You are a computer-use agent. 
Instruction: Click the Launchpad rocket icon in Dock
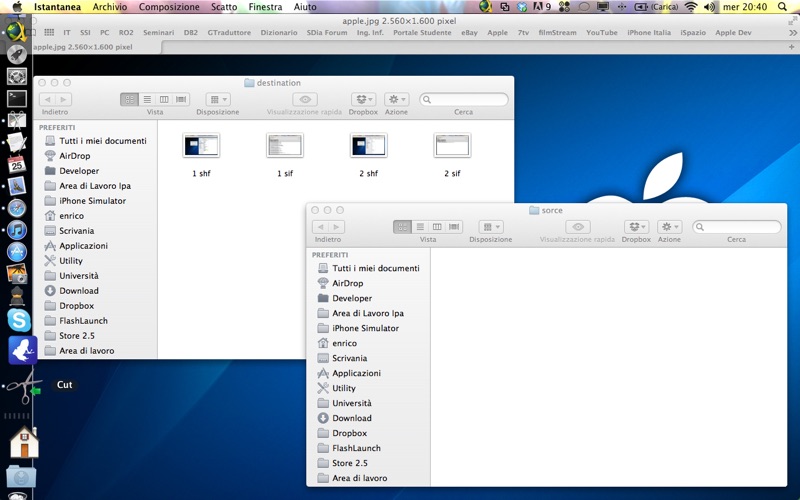(x=17, y=54)
